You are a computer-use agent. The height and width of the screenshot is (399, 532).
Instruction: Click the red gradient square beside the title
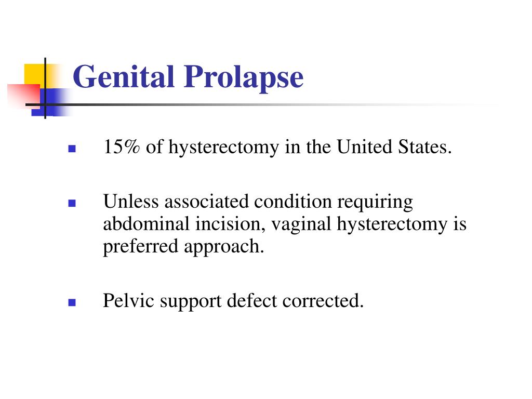(x=24, y=96)
